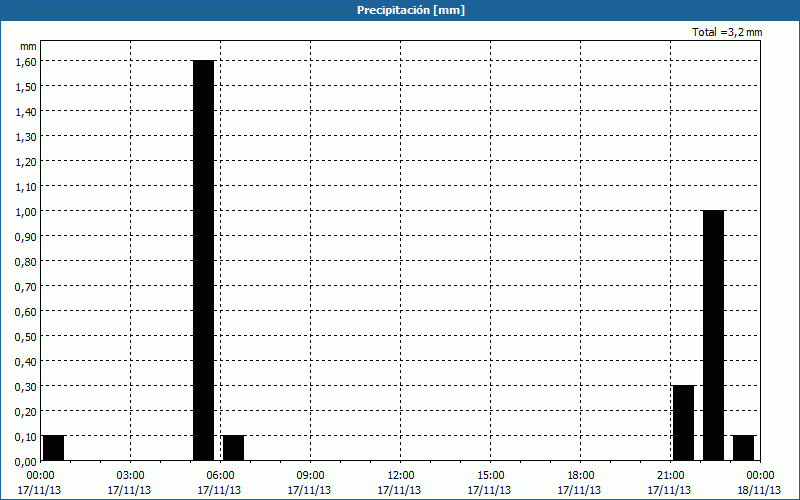
Task: Click the 0,30 mm bar at 21:00
Action: (683, 423)
